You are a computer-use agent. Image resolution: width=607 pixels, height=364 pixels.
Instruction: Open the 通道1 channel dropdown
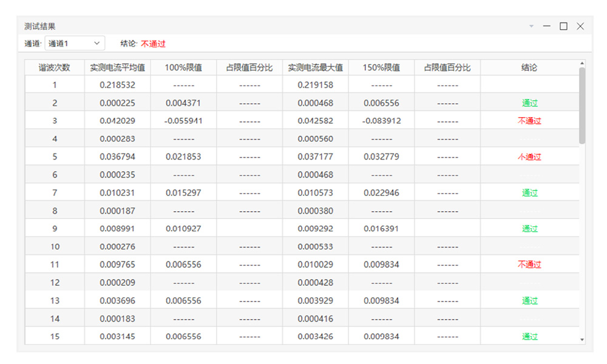click(75, 43)
